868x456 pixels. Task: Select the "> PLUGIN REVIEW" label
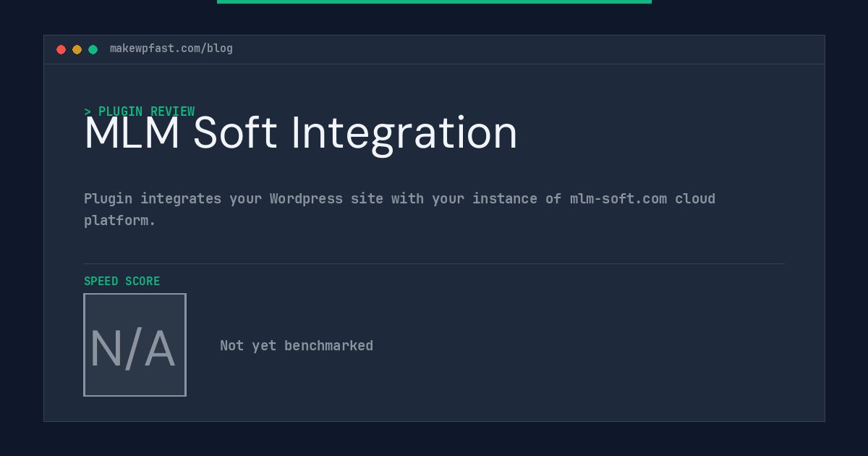click(140, 111)
